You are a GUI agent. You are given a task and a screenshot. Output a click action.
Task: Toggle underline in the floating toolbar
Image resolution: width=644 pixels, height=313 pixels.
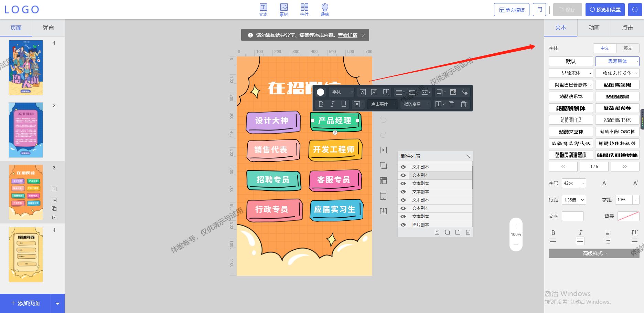343,104
